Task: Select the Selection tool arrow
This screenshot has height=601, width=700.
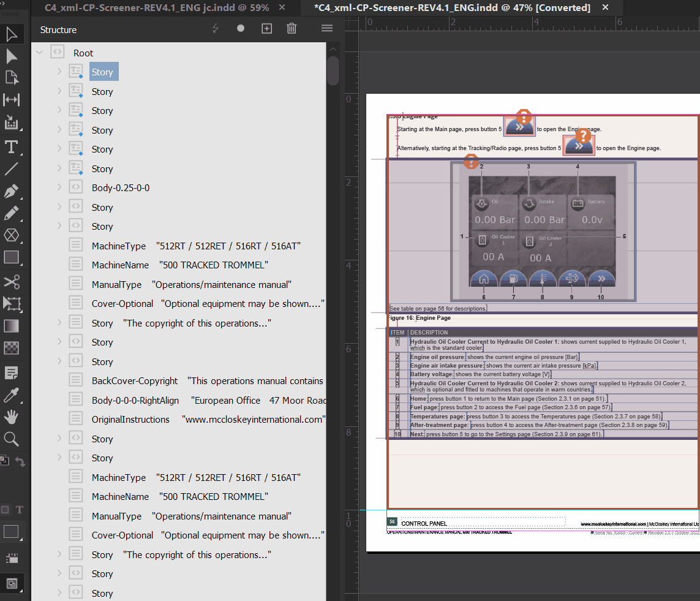Action: coord(11,34)
